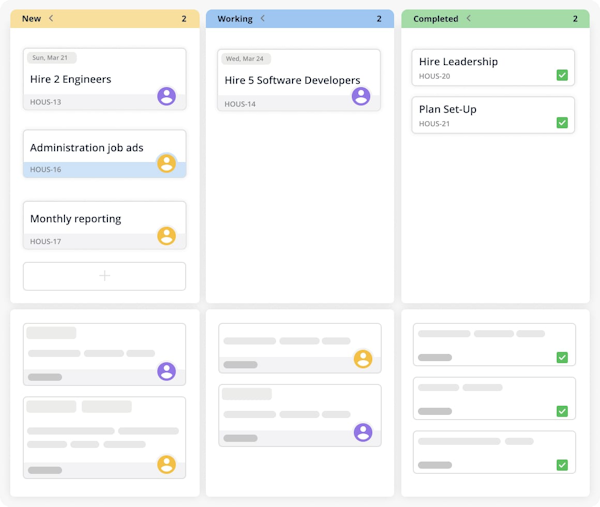Toggle checkbox on first placeholder Completed card
This screenshot has width=600, height=507.
[562, 357]
